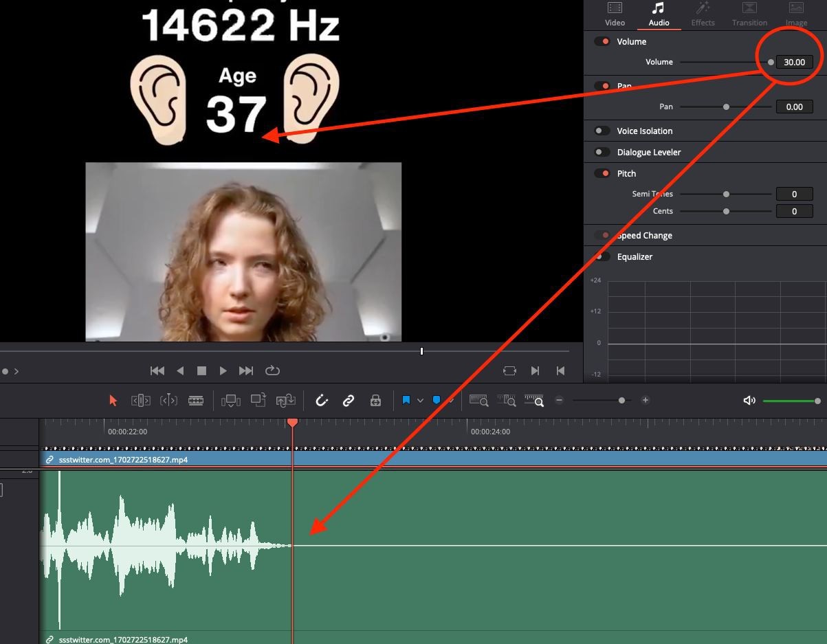The height and width of the screenshot is (644, 827).
Task: Switch to the Video inspector tab
Action: click(x=615, y=14)
